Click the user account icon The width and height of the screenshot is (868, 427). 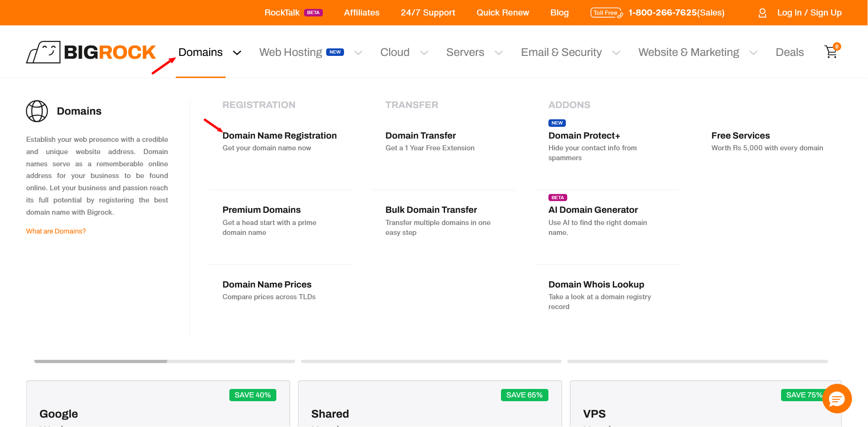(762, 13)
